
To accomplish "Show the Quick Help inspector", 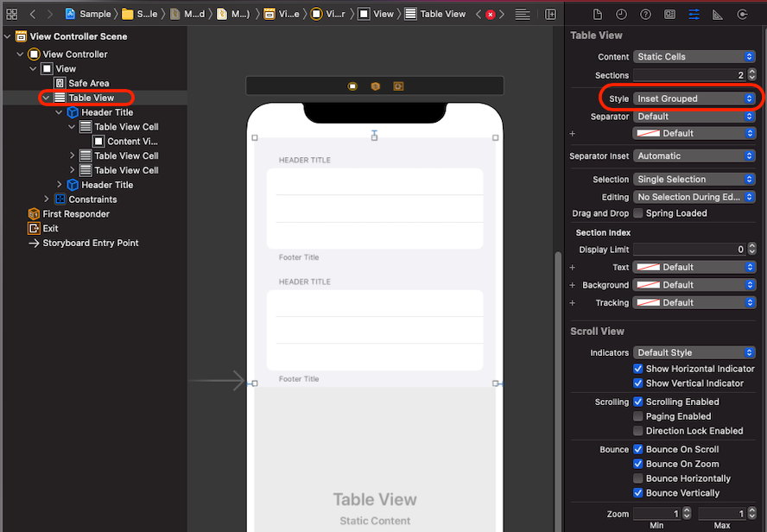I will click(x=646, y=14).
